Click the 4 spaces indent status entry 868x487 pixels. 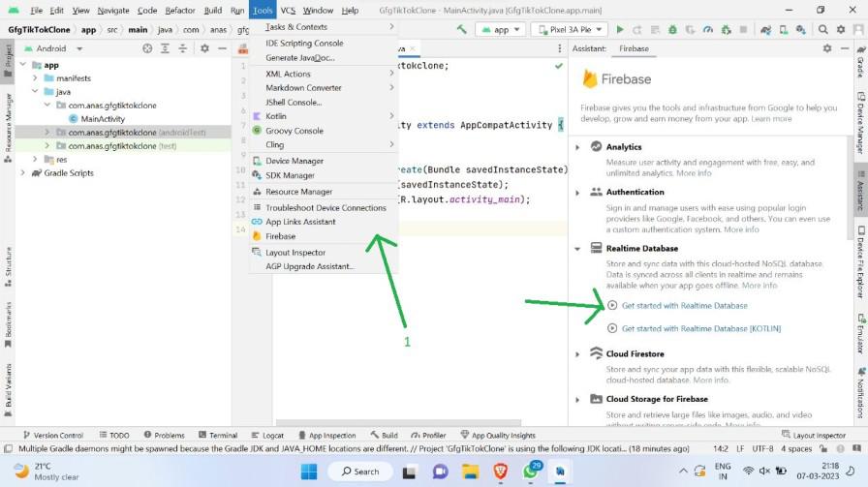(796, 449)
